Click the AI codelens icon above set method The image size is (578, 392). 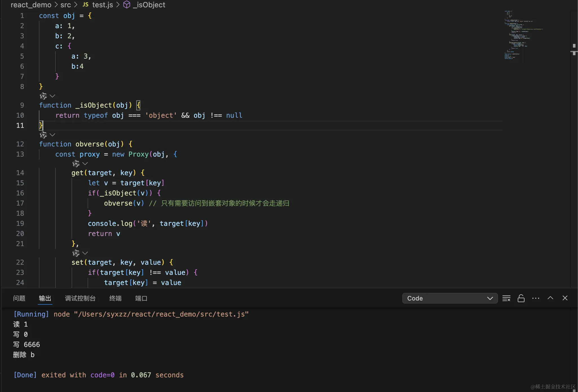click(x=76, y=253)
